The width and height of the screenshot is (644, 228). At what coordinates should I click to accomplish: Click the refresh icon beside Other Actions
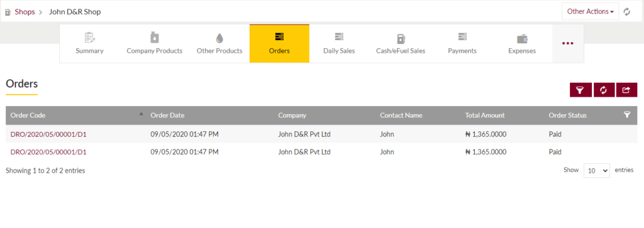click(627, 12)
